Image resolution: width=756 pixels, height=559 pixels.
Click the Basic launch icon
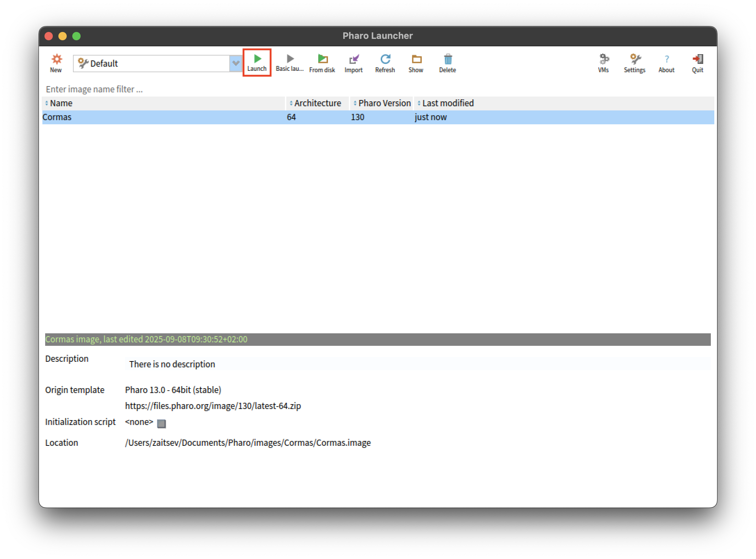pyautogui.click(x=289, y=62)
